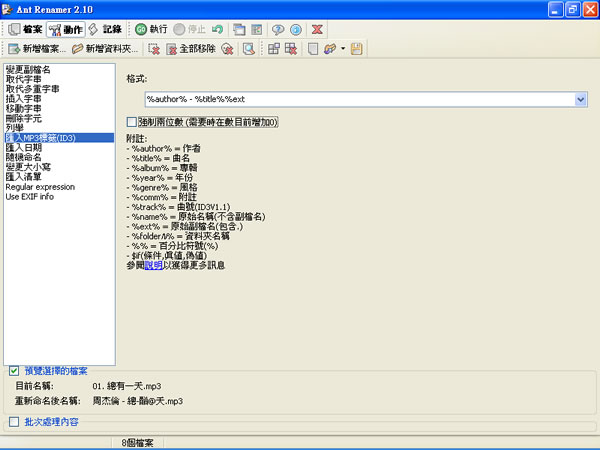The width and height of the screenshot is (600, 450).
Task: Select Use EXIF info action
Action: [x=29, y=197]
